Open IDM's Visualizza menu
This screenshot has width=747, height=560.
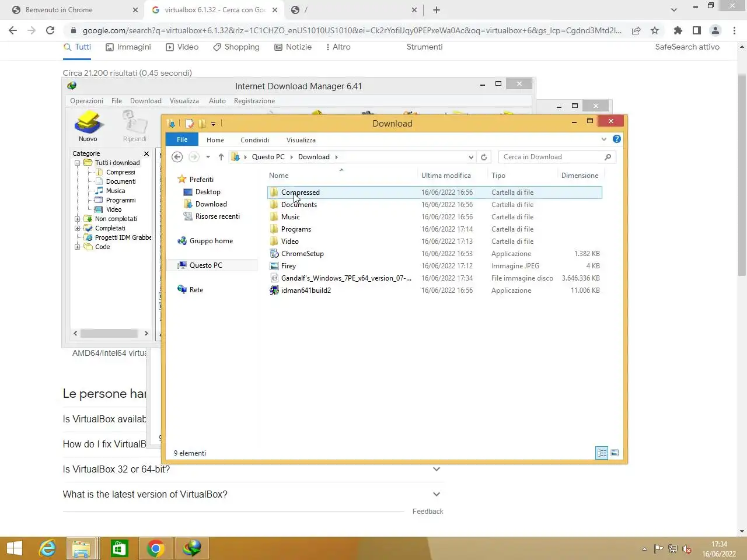[x=184, y=101]
